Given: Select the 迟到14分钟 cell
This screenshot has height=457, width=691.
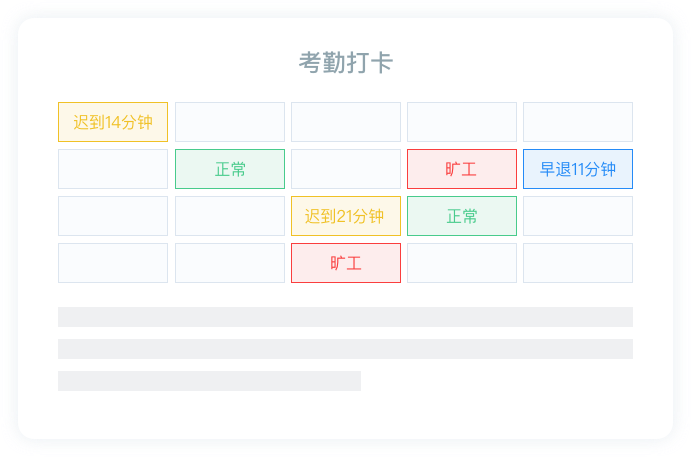Looking at the screenshot, I should click(x=113, y=122).
